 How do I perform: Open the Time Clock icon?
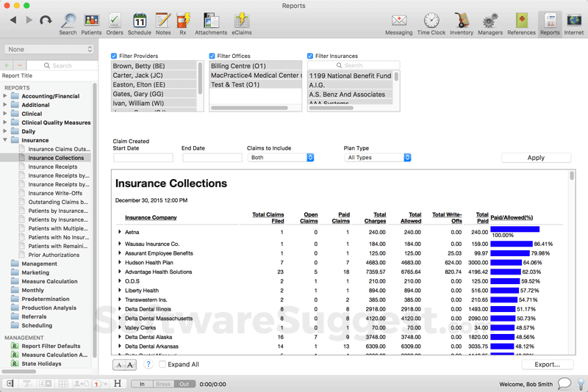click(x=431, y=21)
